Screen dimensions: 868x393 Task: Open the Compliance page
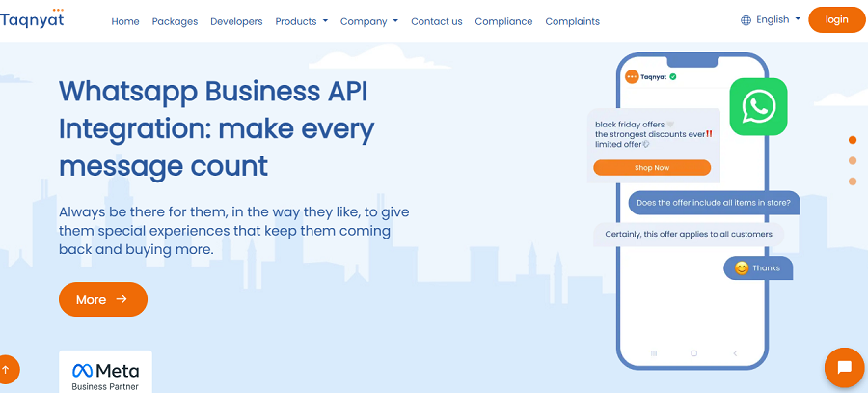[503, 21]
